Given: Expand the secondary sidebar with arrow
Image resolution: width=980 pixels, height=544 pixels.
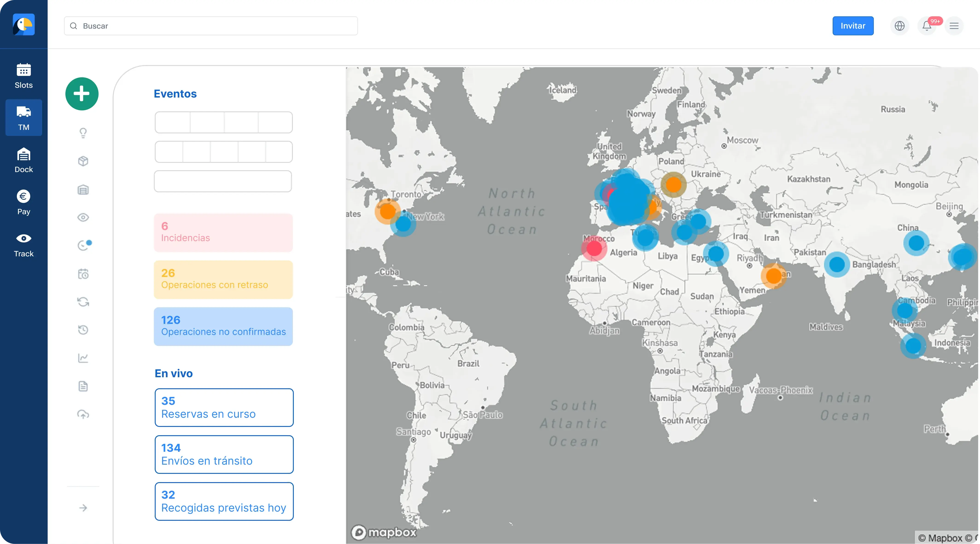Looking at the screenshot, I should point(83,508).
